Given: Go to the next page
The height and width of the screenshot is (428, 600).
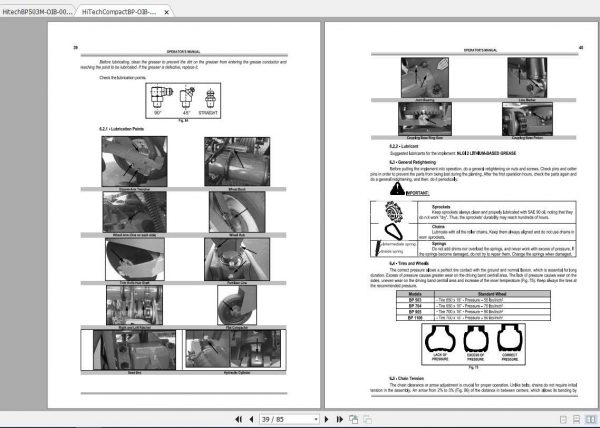Looking at the screenshot, I should (326, 419).
